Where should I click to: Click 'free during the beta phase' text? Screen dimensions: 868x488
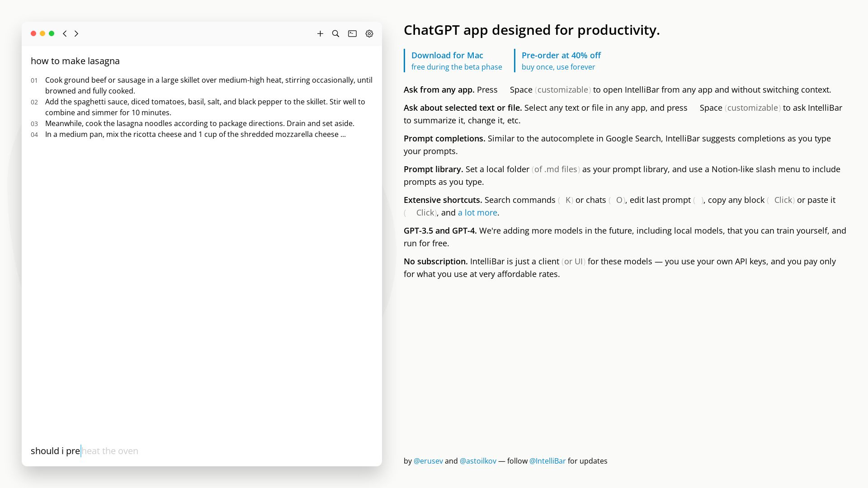tap(456, 66)
